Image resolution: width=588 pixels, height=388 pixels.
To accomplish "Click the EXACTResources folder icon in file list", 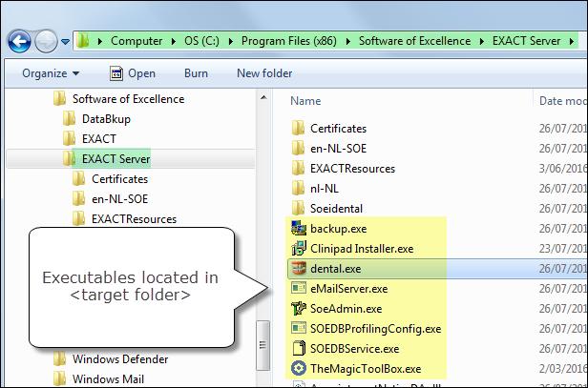I will [298, 168].
